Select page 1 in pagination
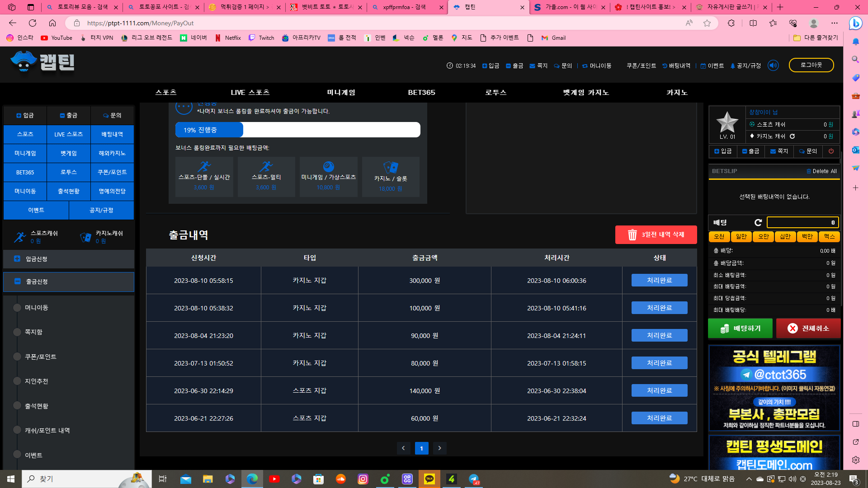This screenshot has height=488, width=868. 422,448
